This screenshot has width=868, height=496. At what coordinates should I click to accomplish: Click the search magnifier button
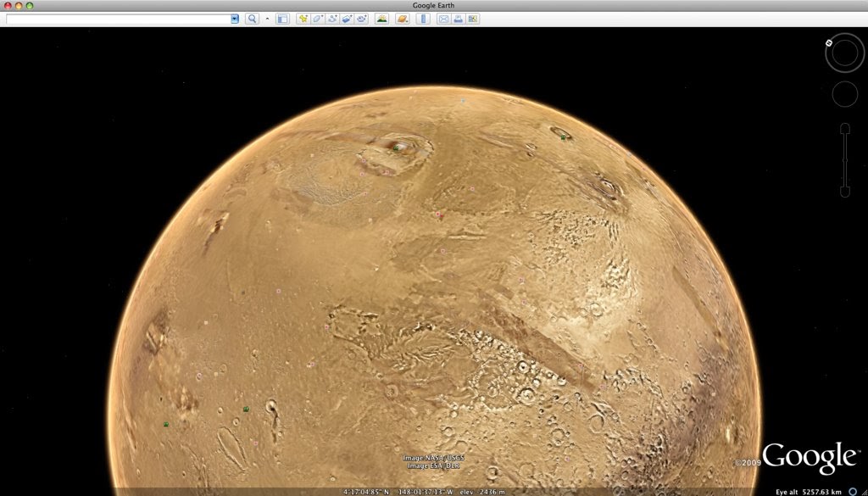[252, 18]
